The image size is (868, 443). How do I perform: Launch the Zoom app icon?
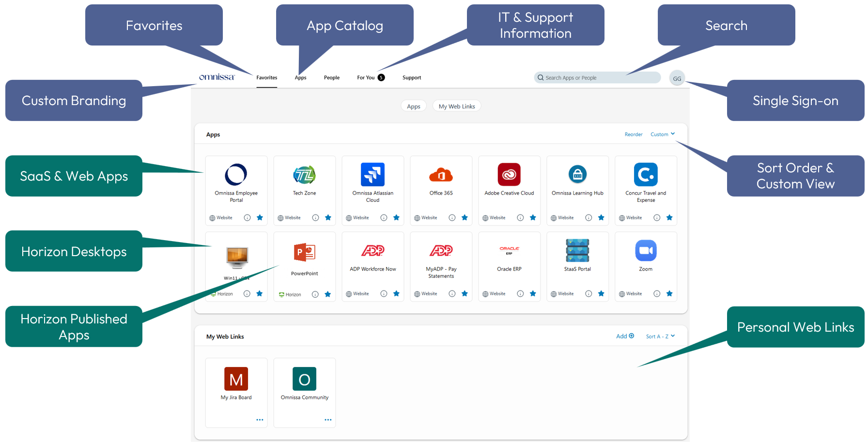pos(645,251)
